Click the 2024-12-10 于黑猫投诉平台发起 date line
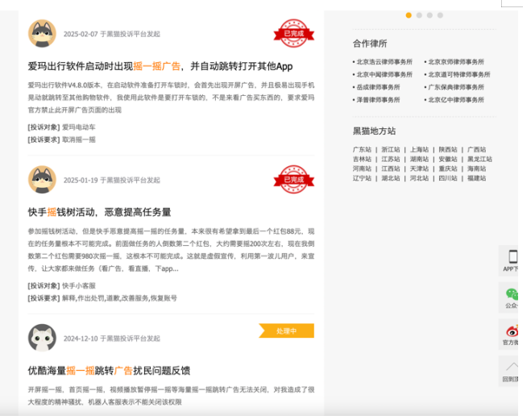The width and height of the screenshot is (531, 420). pyautogui.click(x=112, y=339)
